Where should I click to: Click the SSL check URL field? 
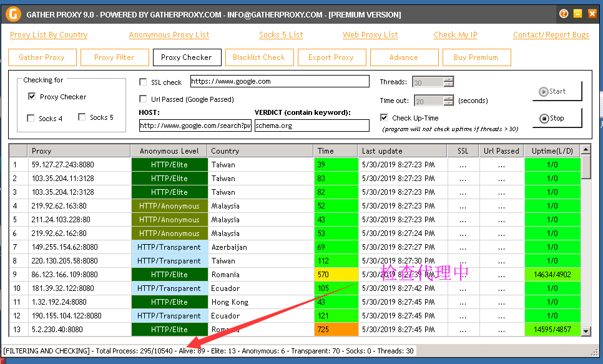[280, 81]
